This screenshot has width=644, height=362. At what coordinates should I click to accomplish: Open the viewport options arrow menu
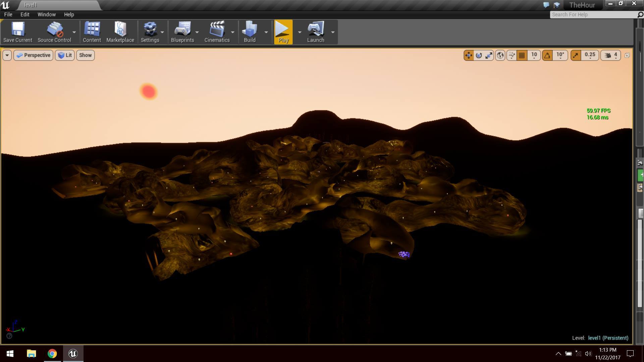[x=7, y=55]
